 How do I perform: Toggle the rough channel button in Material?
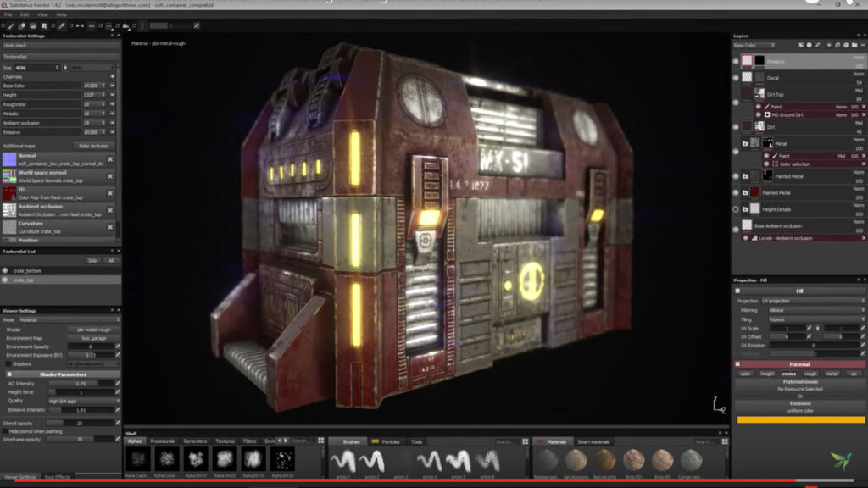(810, 374)
